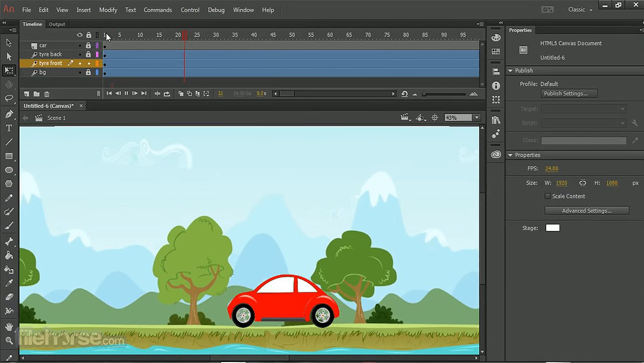Pick the Pen tool
The width and height of the screenshot is (644, 363).
(x=8, y=113)
